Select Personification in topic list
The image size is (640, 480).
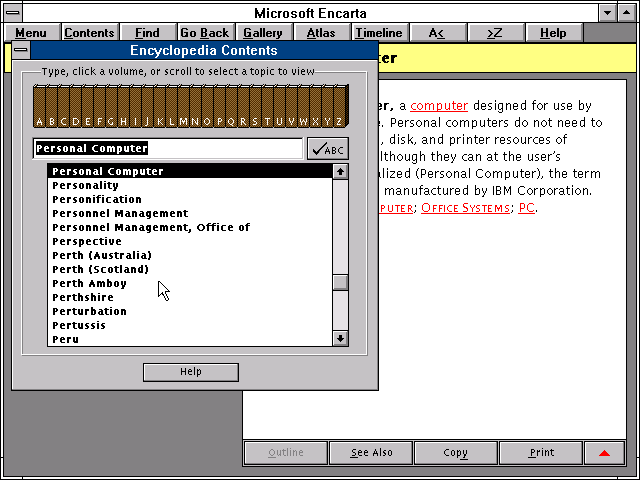(190, 199)
